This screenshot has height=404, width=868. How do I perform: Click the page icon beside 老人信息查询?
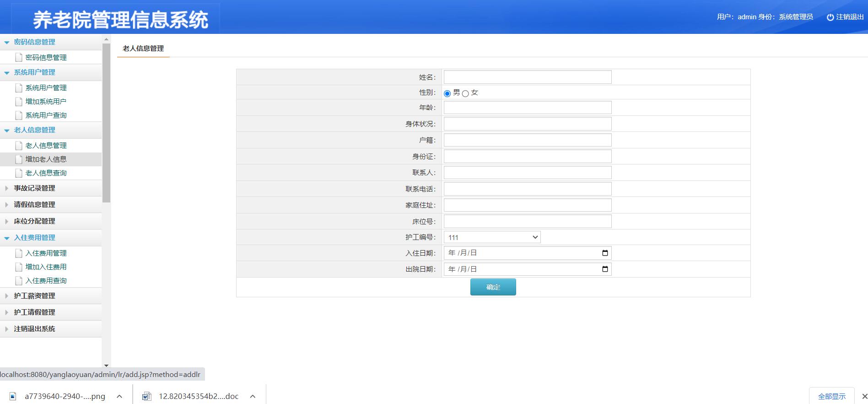19,173
